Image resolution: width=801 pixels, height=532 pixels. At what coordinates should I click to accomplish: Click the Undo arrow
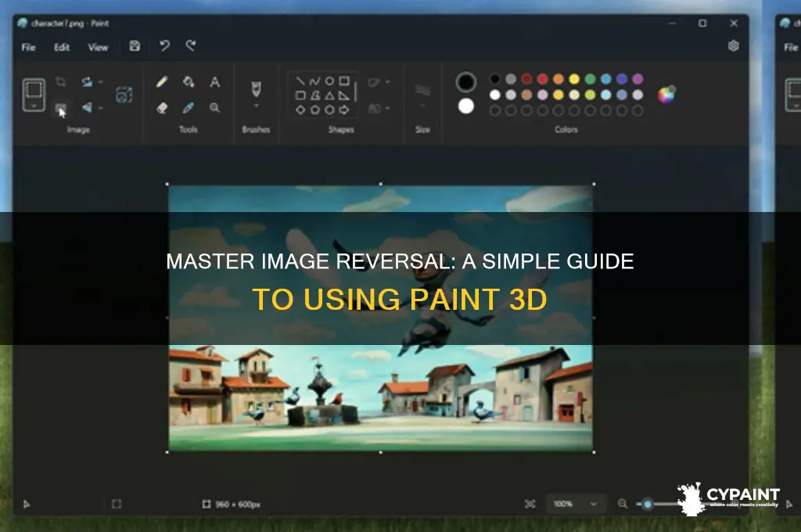point(164,46)
